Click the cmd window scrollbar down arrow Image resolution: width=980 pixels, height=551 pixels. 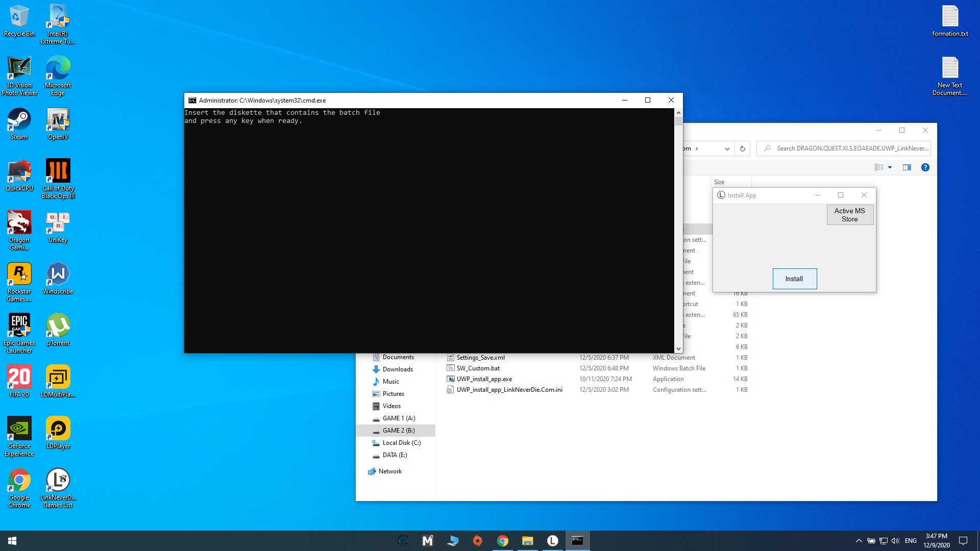(x=678, y=349)
